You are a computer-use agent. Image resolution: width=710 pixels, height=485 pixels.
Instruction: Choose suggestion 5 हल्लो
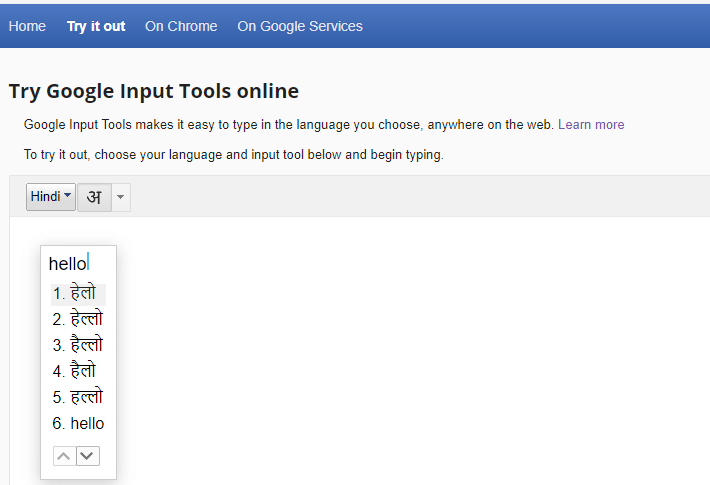pyautogui.click(x=78, y=398)
